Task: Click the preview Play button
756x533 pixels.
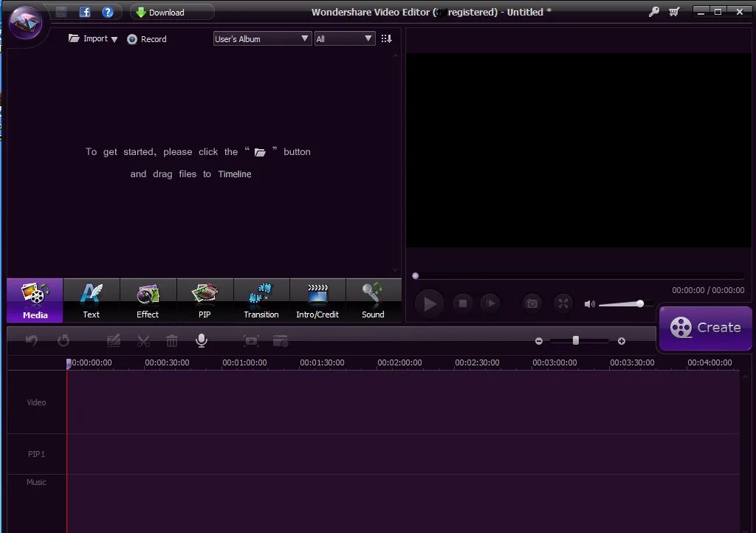Action: (429, 303)
